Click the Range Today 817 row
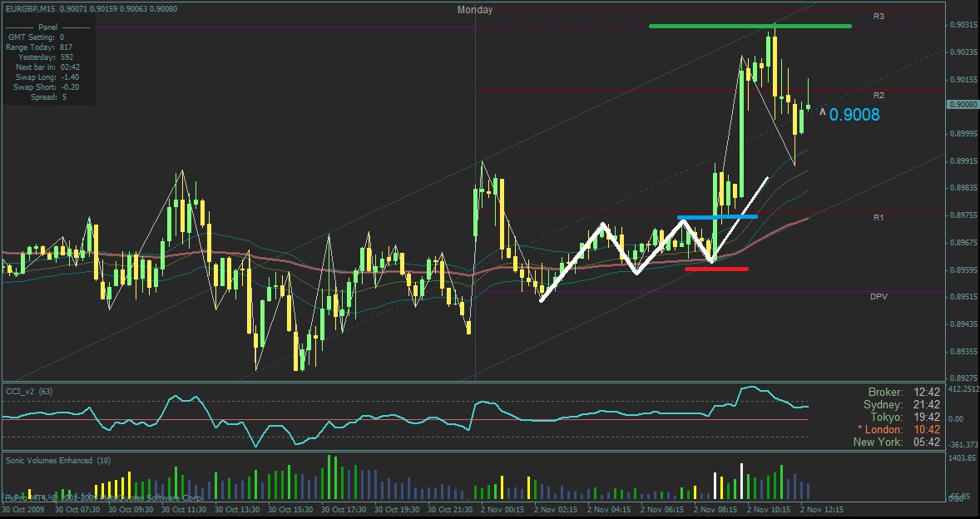Viewport: 980px width, 519px height. (x=39, y=47)
